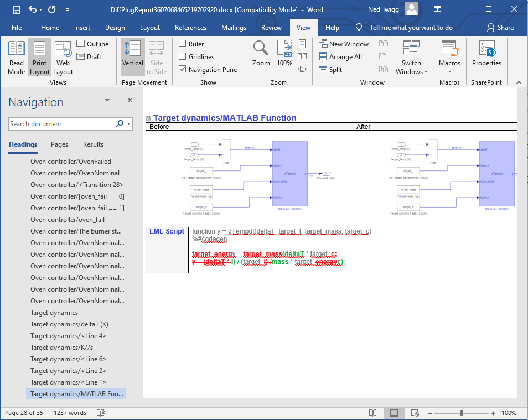Image resolution: width=528 pixels, height=420 pixels.
Task: Customize the Quick Access Toolbar dropdown
Action: (x=68, y=10)
